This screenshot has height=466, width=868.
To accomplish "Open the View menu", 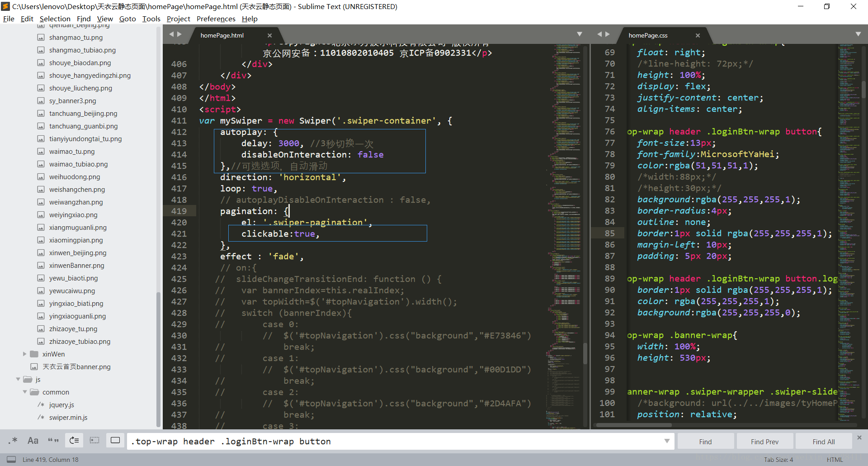I will 105,19.
